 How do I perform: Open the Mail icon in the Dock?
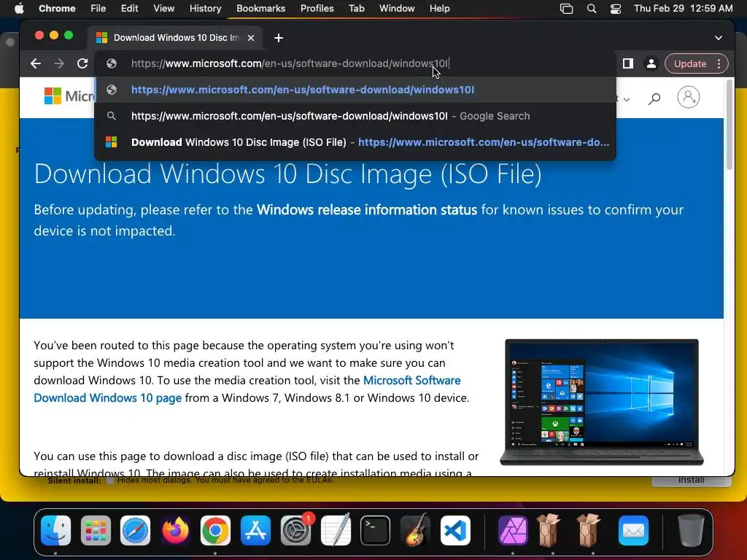point(633,530)
